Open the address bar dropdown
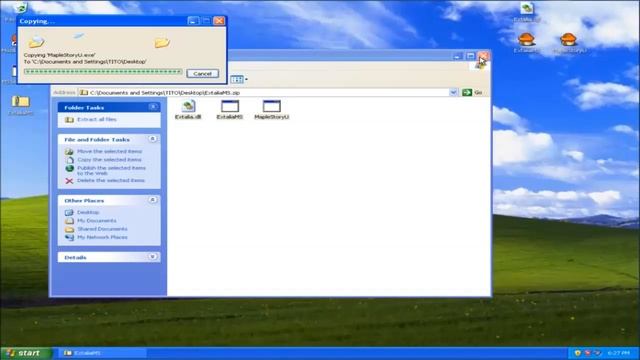This screenshot has height=360, width=640. (x=453, y=93)
